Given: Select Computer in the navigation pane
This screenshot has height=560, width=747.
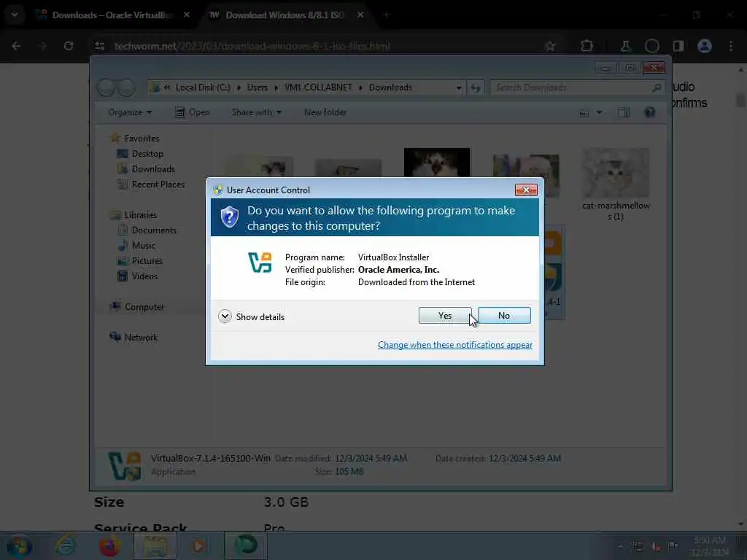Looking at the screenshot, I should (x=144, y=307).
